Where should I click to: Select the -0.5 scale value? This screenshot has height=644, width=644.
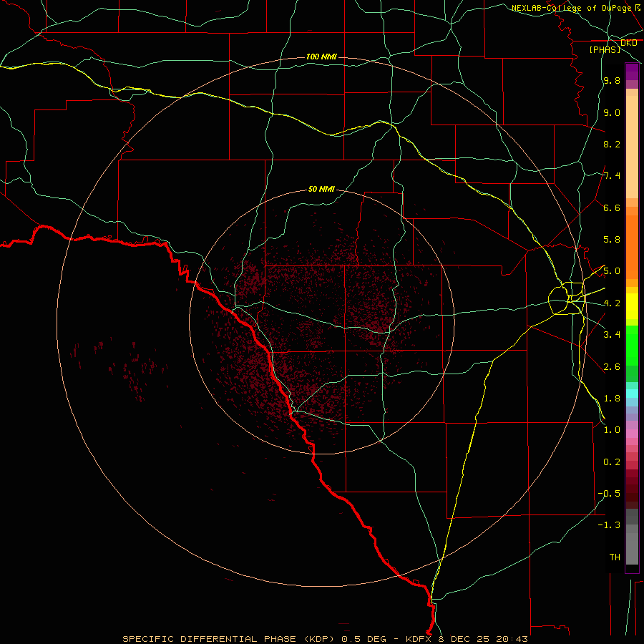[609, 494]
